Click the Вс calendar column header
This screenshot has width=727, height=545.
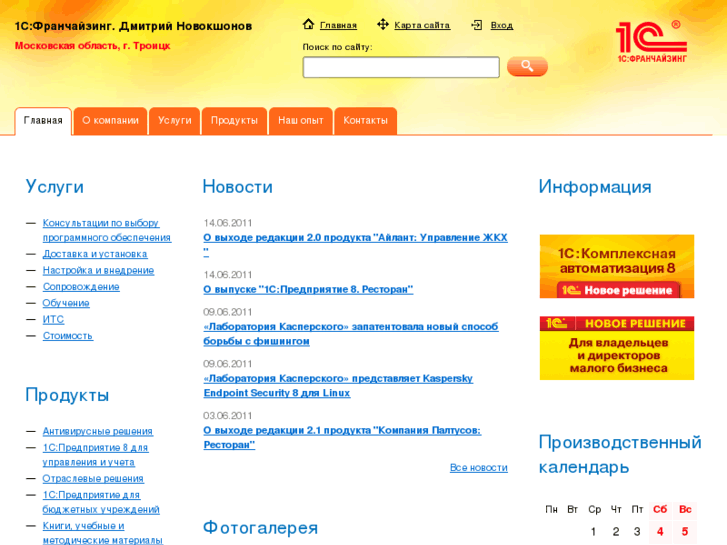(x=685, y=509)
